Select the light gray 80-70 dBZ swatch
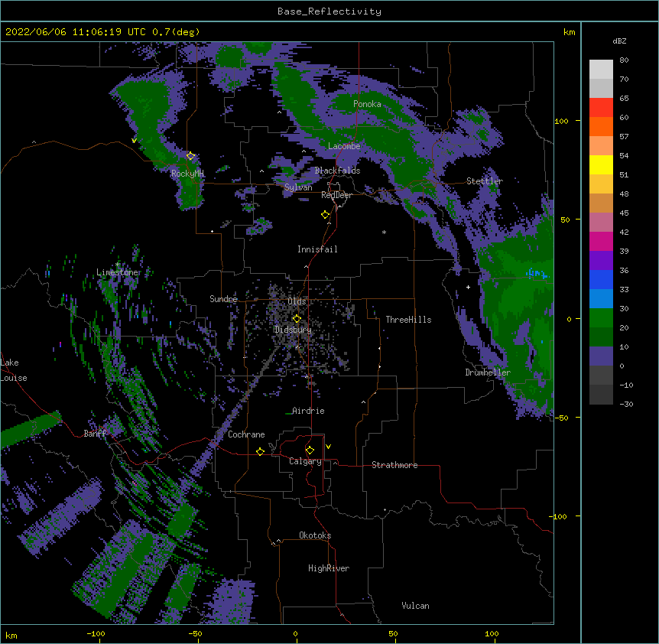The height and width of the screenshot is (644, 659). click(601, 70)
